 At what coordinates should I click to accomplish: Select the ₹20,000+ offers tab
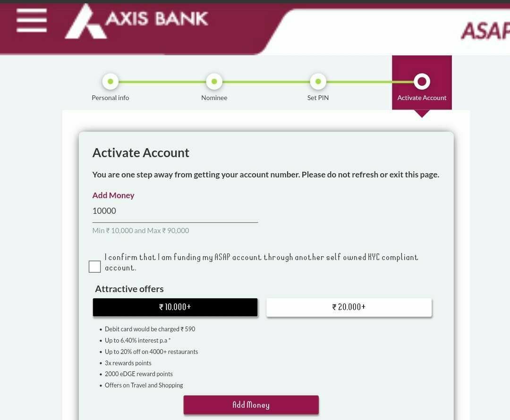[348, 307]
